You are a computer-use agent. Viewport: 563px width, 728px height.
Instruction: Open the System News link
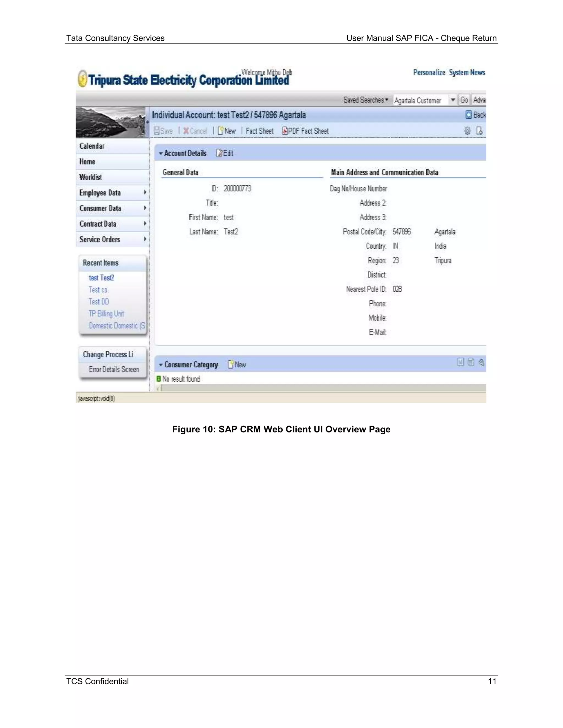(x=467, y=72)
